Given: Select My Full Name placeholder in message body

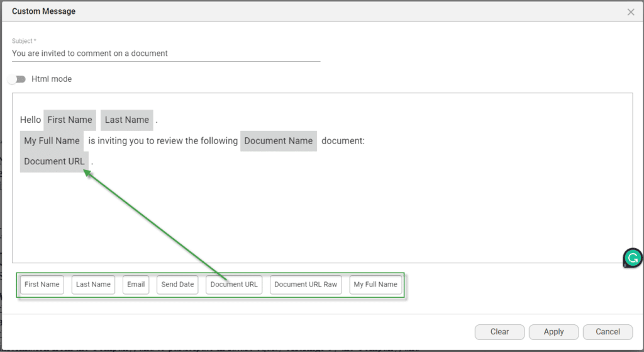Looking at the screenshot, I should [52, 141].
